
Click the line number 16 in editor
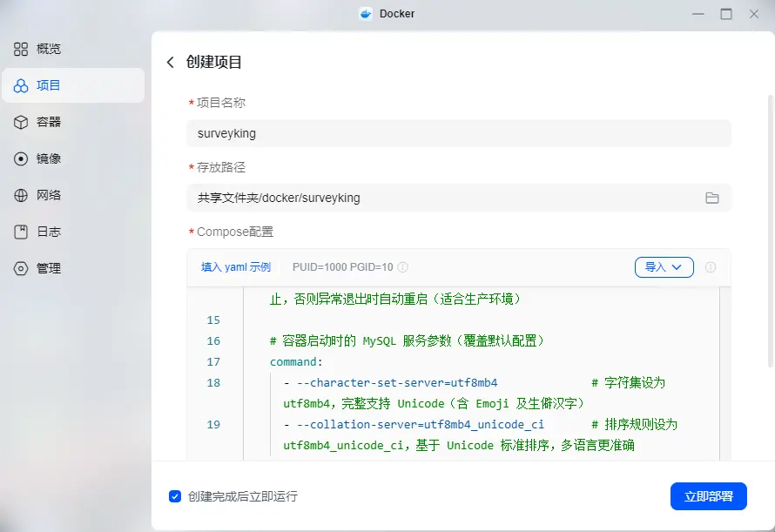coord(213,341)
